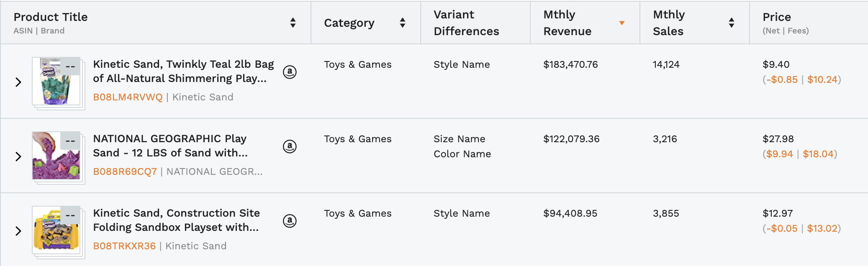This screenshot has width=868, height=266.
Task: Click the Variant Differences column header
Action: (466, 23)
